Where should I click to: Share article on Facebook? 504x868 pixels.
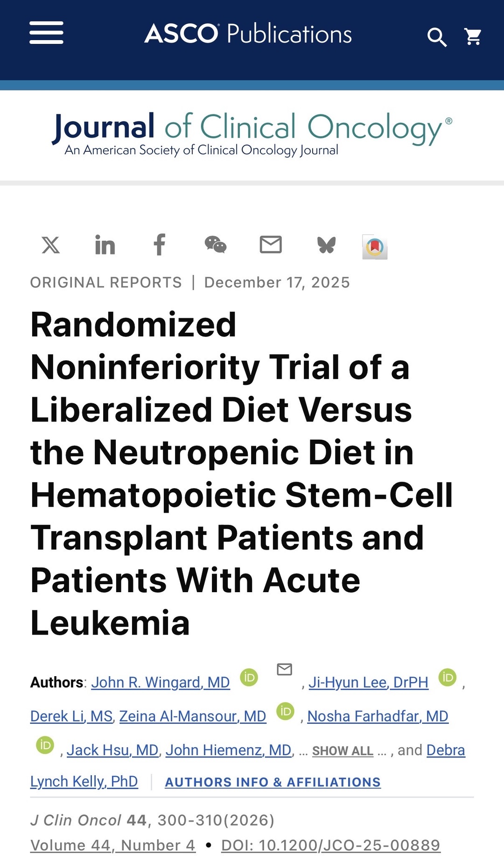click(160, 245)
